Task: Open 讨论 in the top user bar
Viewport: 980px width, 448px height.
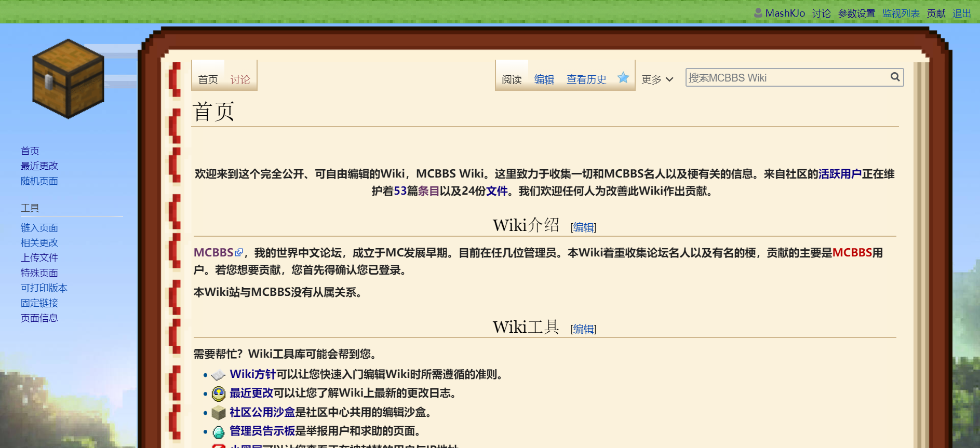Action: (822, 13)
